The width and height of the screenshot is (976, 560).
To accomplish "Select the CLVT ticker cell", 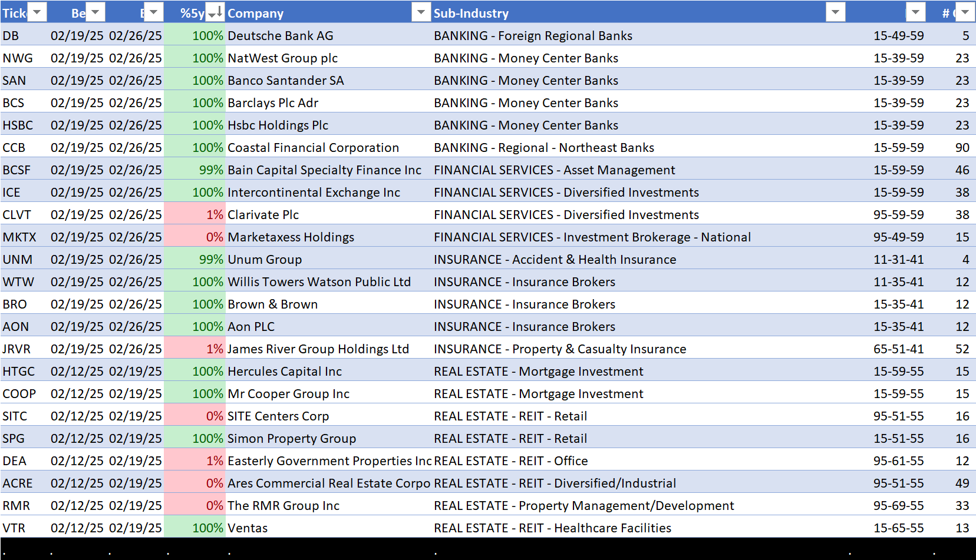I will 24,214.
